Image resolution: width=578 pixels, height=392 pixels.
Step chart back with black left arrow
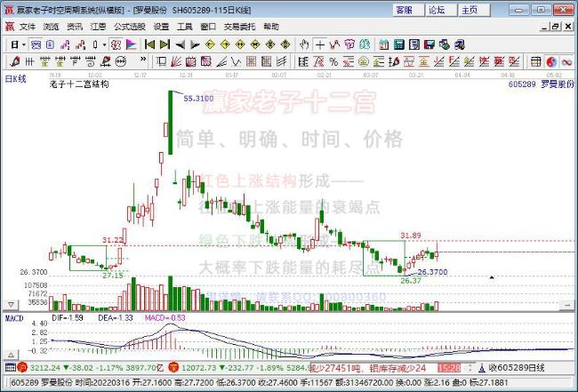[x=180, y=44]
